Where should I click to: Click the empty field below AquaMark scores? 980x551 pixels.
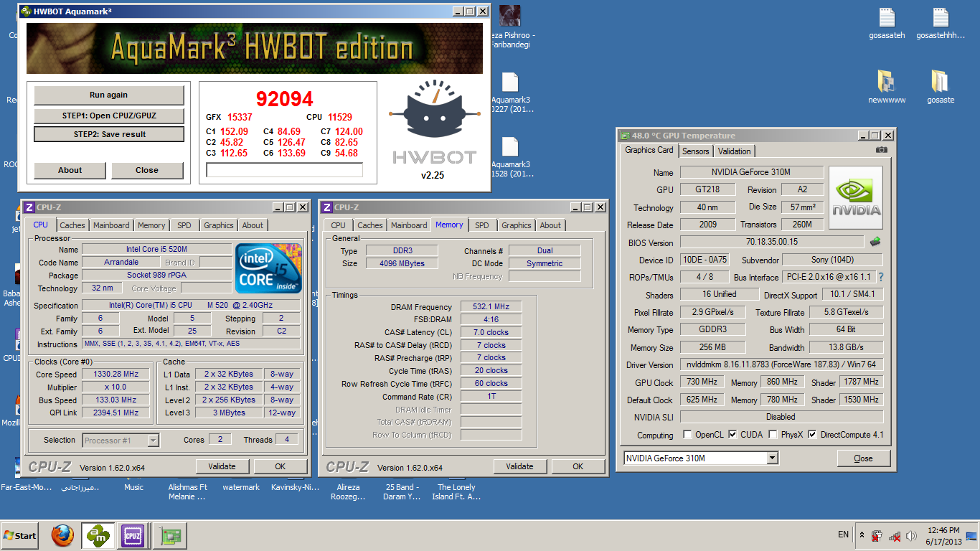click(x=284, y=170)
